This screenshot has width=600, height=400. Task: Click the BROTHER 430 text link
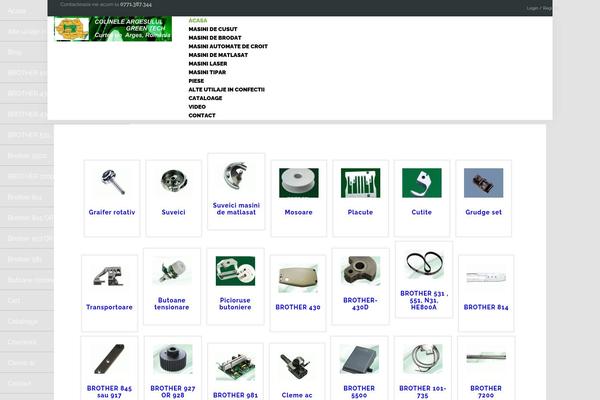(x=298, y=307)
